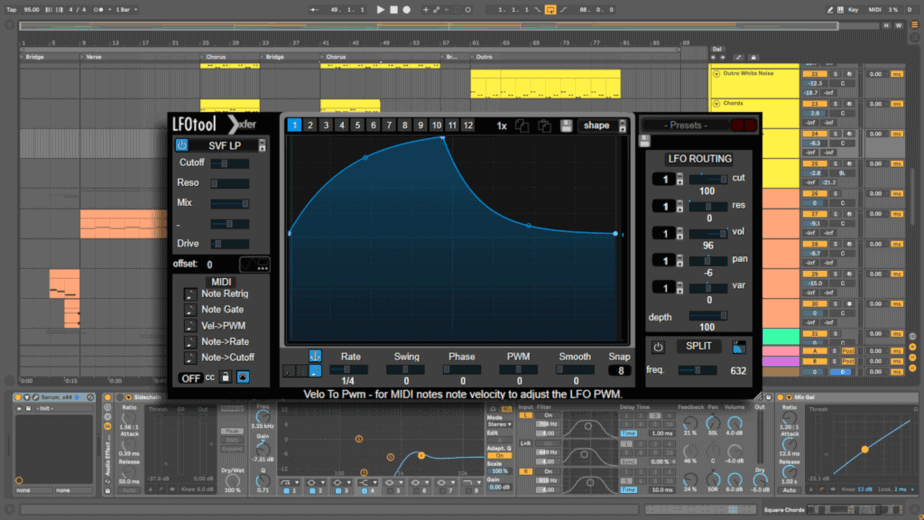Enable Vel->PWM MIDI option
Viewport: 924px width, 520px height.
(x=190, y=325)
